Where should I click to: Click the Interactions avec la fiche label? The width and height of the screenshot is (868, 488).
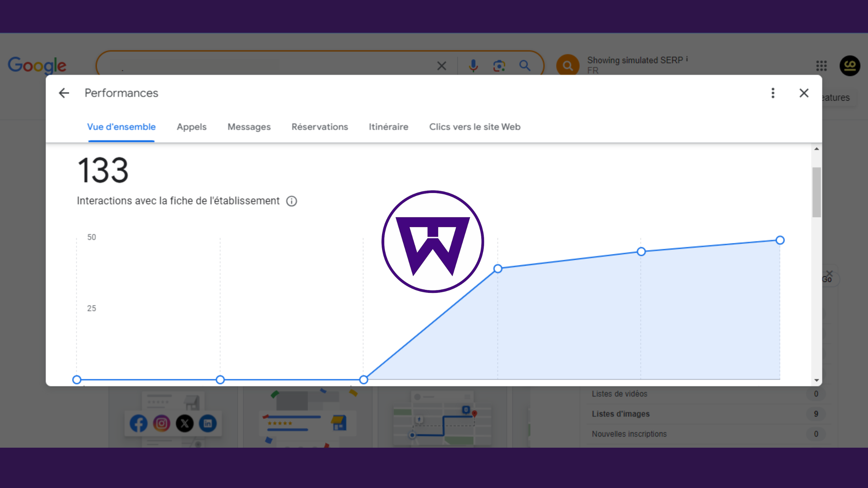[x=178, y=201]
